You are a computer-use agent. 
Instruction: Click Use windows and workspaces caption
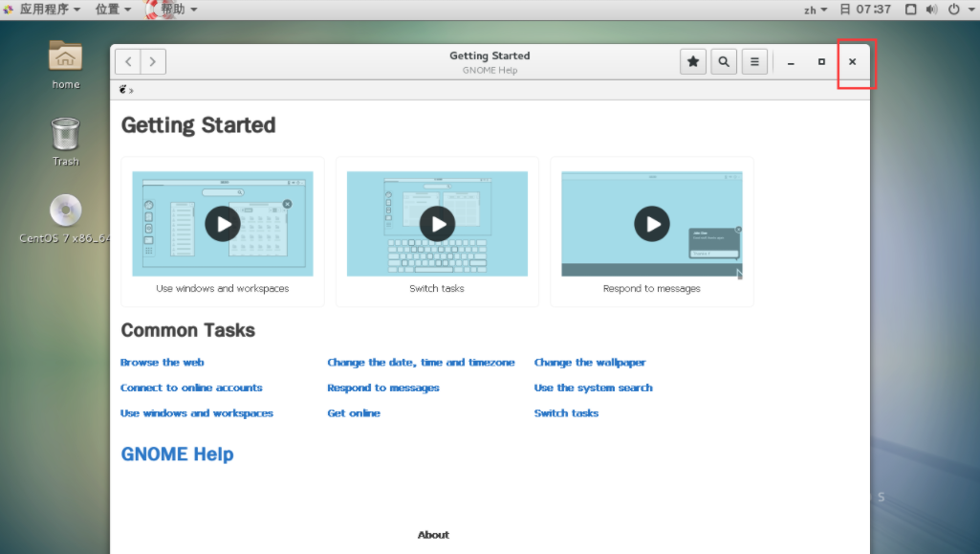223,288
